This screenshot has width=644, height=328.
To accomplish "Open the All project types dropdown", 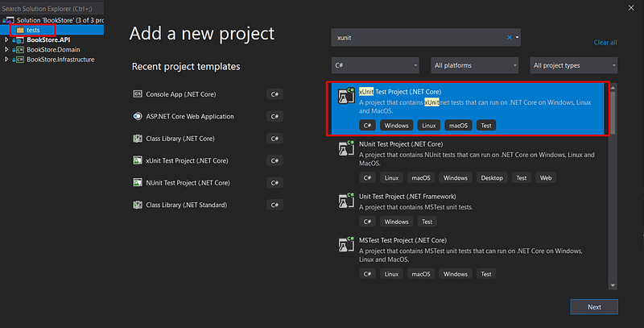I will click(x=572, y=64).
